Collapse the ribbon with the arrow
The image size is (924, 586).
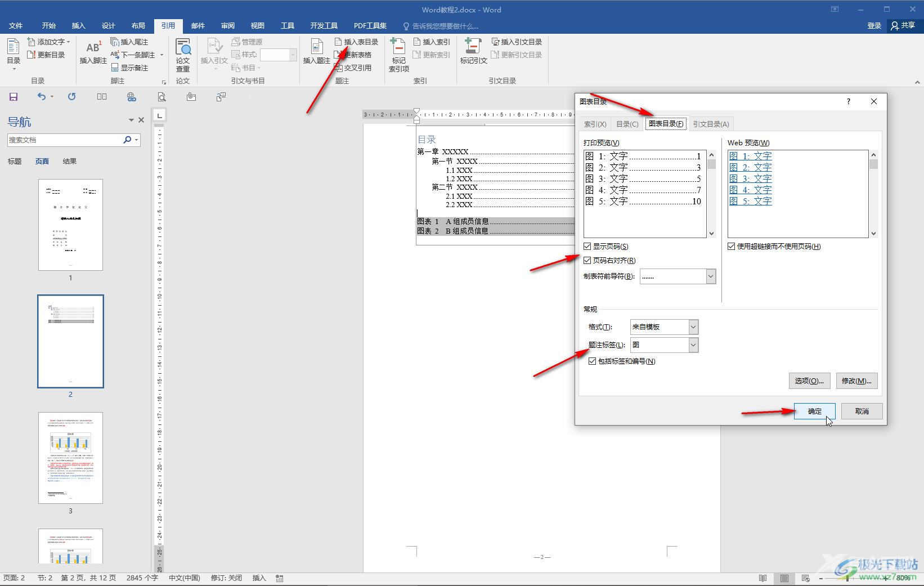[917, 82]
